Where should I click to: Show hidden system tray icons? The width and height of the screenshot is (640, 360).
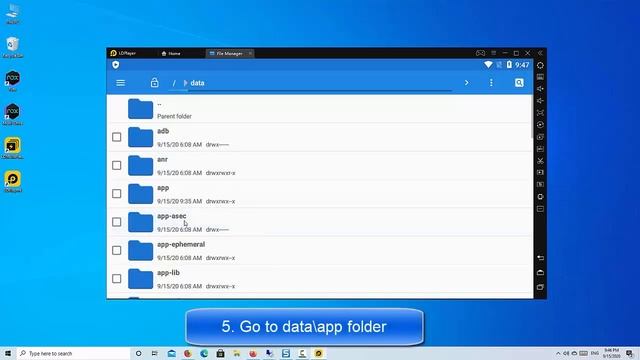558,353
